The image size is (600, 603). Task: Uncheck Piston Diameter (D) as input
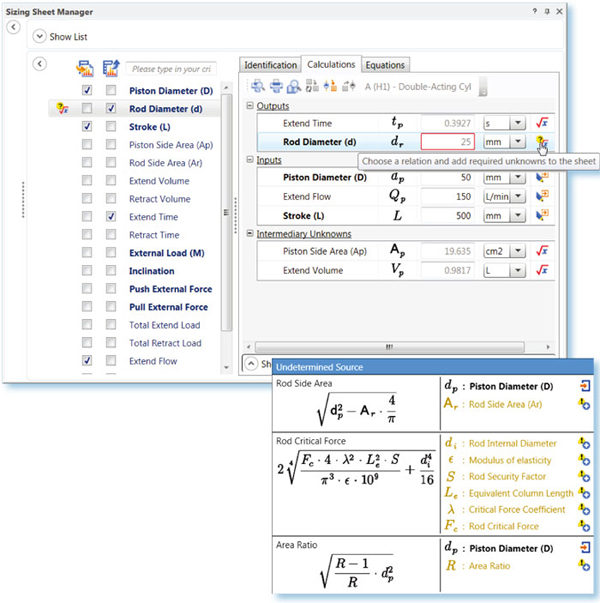click(x=87, y=90)
